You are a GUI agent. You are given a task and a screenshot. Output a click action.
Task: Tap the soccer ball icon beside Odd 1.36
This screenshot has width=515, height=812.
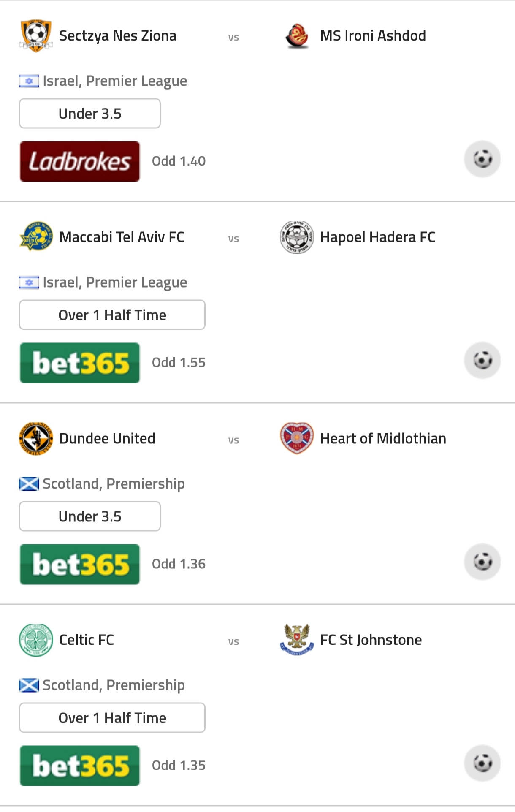[x=482, y=562]
